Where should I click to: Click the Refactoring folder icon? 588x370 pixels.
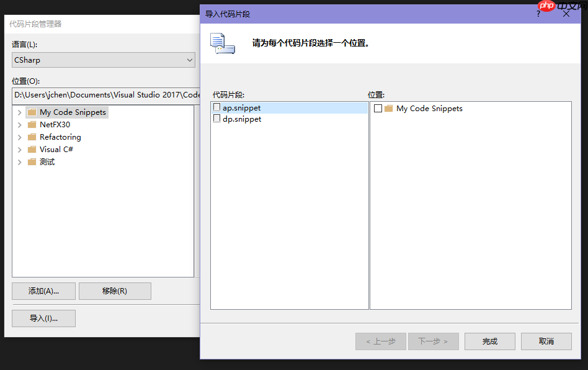[32, 137]
